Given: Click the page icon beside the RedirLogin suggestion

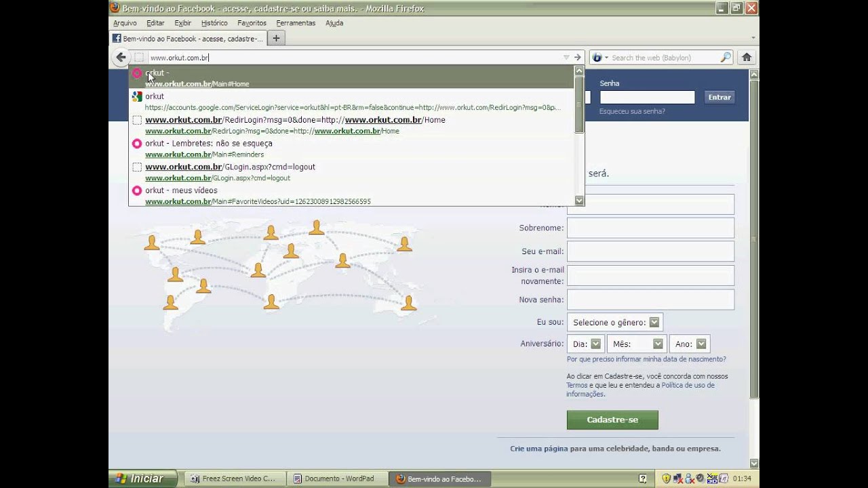Looking at the screenshot, I should coord(137,120).
